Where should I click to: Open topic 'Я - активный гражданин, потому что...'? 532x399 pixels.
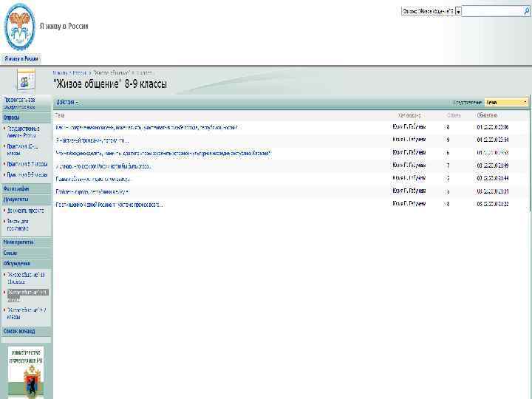tap(92, 140)
